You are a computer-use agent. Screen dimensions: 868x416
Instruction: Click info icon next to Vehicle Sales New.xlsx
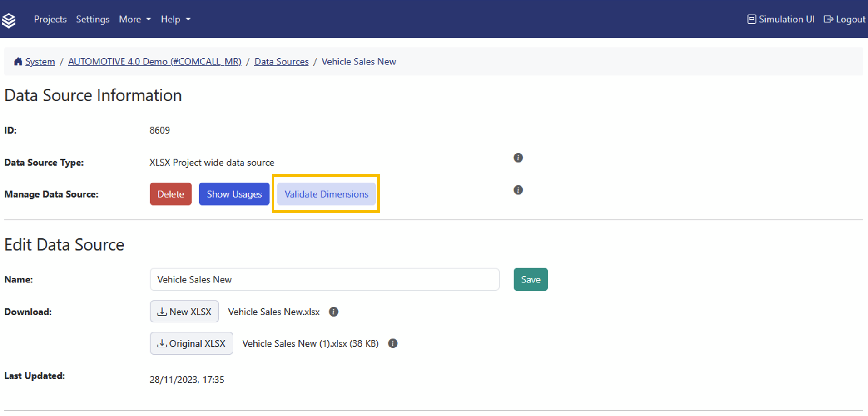pyautogui.click(x=333, y=312)
